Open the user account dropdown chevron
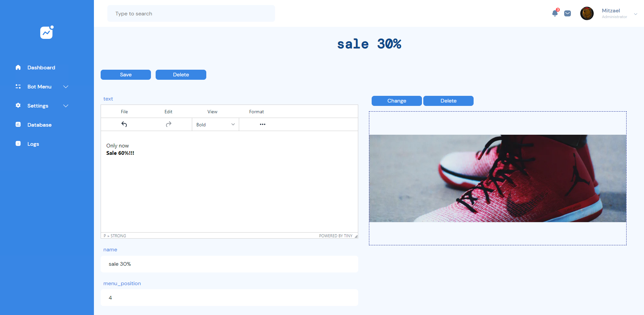This screenshot has width=644, height=315. 635,14
